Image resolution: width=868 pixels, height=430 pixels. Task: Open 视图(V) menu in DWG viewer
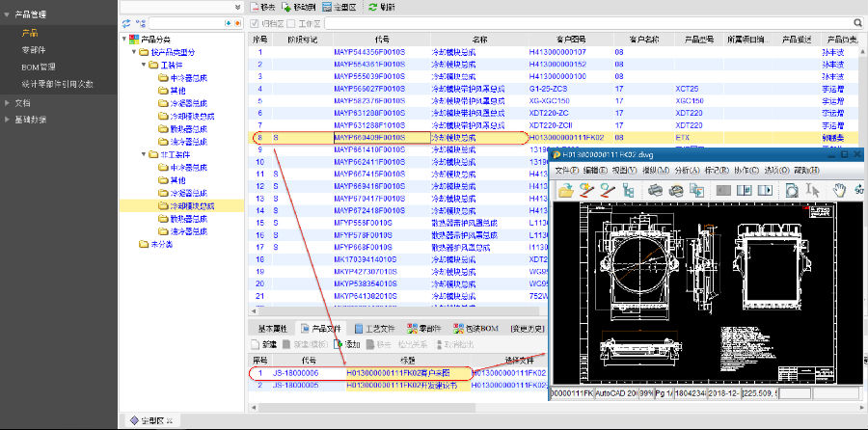point(624,171)
